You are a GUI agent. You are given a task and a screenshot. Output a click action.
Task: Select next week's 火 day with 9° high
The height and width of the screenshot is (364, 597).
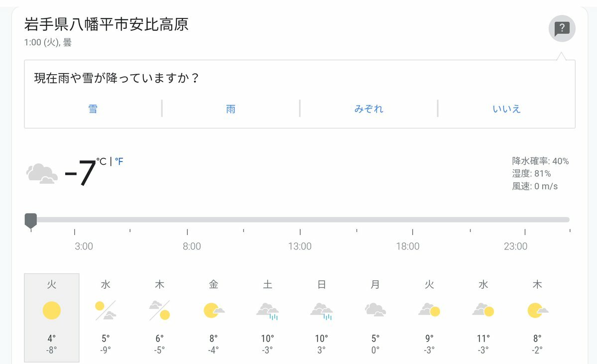pyautogui.click(x=430, y=318)
